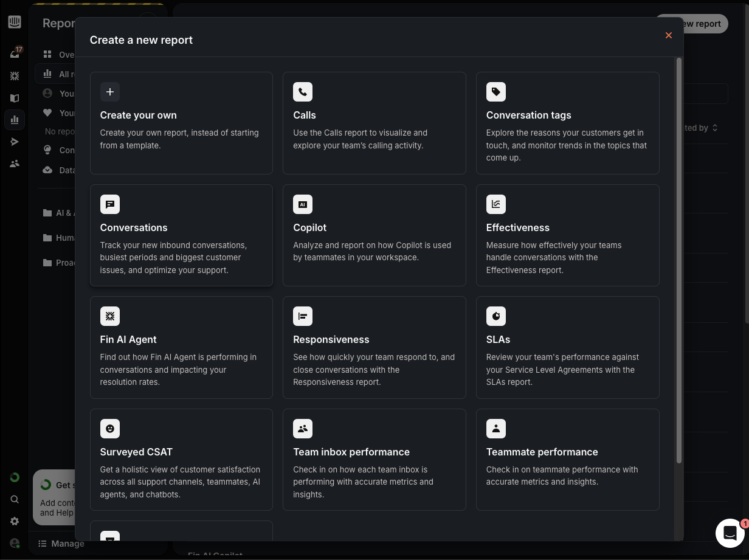Click the New report button

(691, 24)
